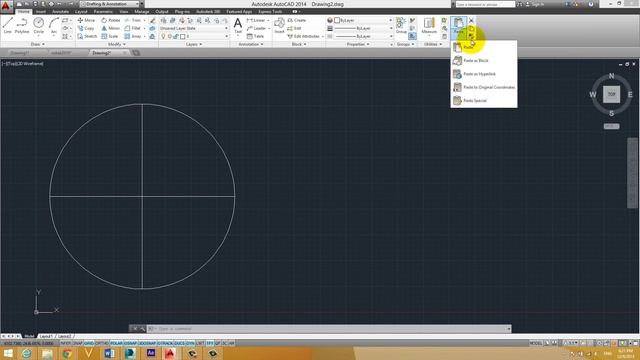Toggle SNAP mode in status bar

click(x=78, y=343)
